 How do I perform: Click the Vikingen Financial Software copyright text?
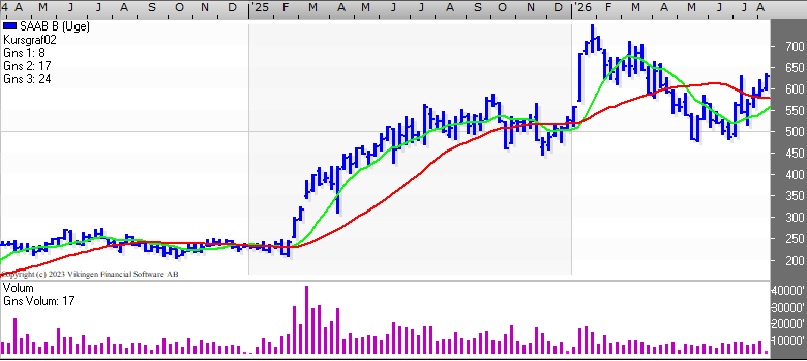point(90,274)
